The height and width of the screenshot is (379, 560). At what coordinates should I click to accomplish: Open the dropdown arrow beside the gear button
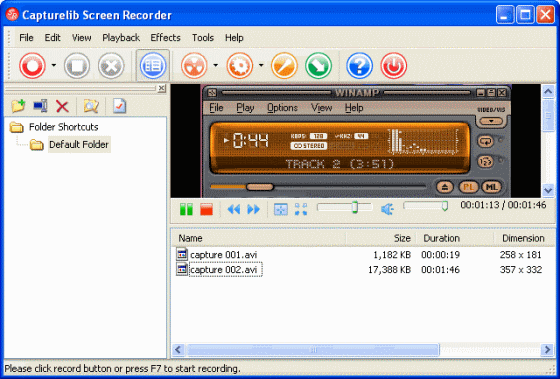coord(261,65)
